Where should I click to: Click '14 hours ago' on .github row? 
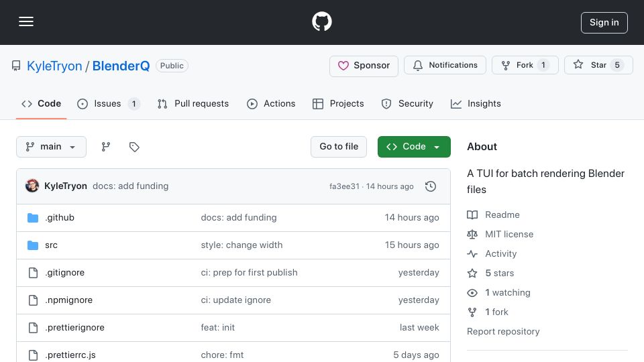click(411, 217)
